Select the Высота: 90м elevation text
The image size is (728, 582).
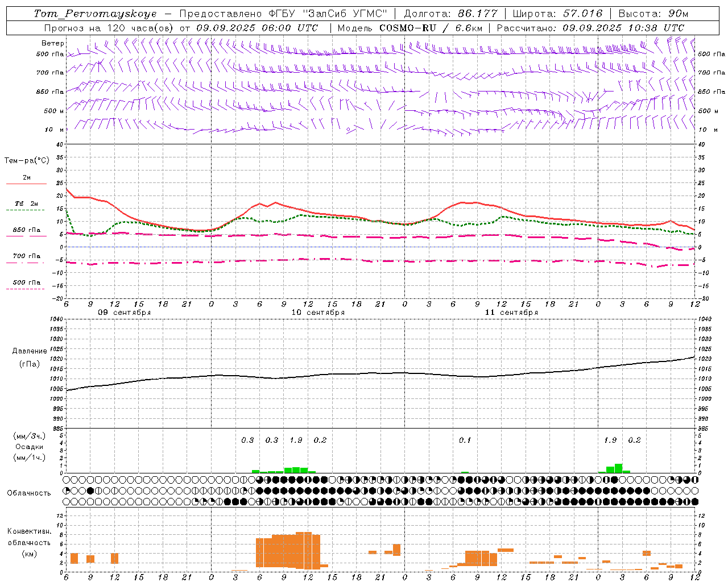tap(653, 14)
